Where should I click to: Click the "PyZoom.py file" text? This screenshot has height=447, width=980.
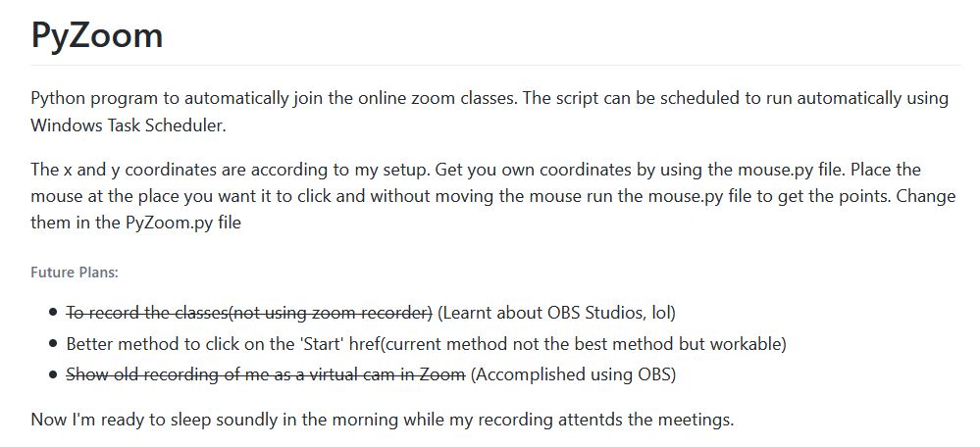coord(183,223)
